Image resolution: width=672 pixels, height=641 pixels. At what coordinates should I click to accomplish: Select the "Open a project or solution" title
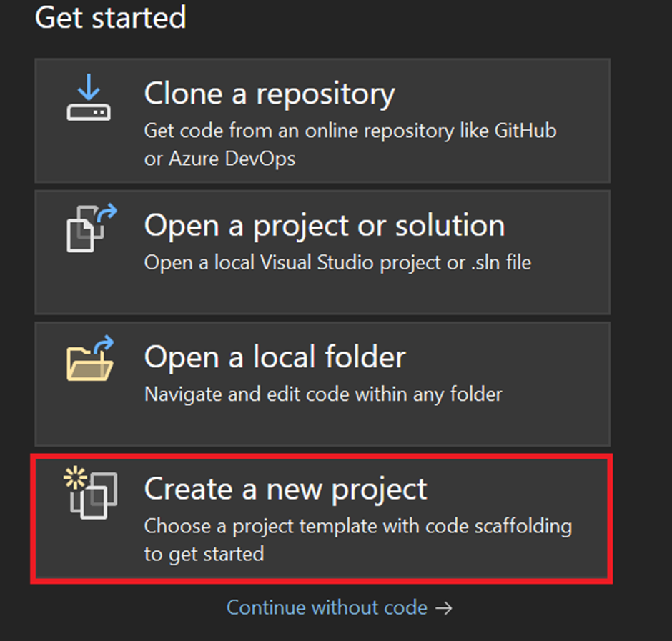pyautogui.click(x=325, y=226)
